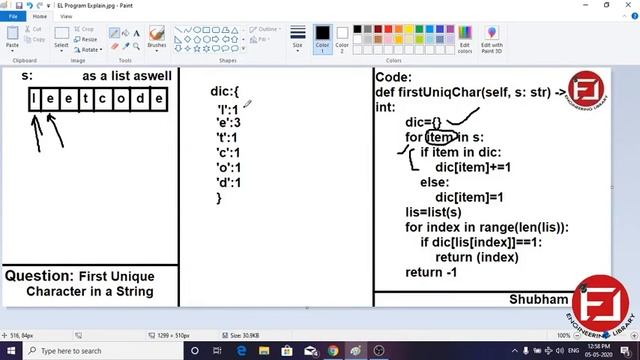The height and width of the screenshot is (360, 640).
Task: Choose the Triangle shape
Action: (234, 30)
